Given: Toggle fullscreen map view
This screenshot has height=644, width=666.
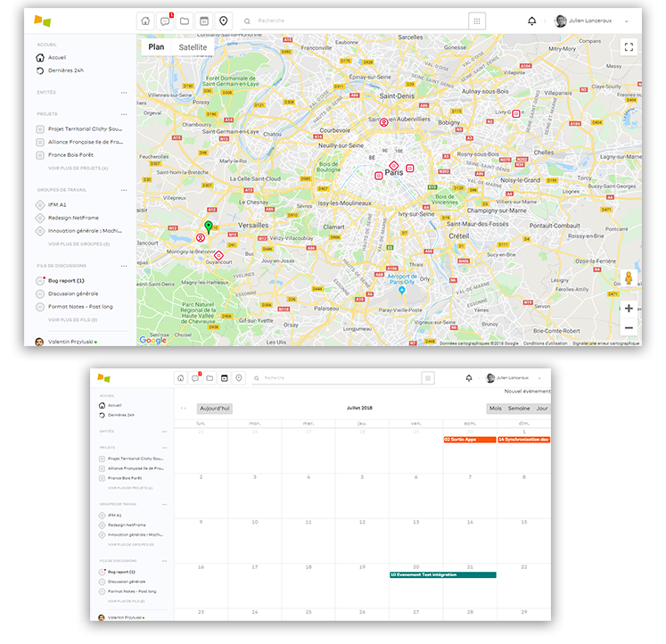Looking at the screenshot, I should coord(629,46).
